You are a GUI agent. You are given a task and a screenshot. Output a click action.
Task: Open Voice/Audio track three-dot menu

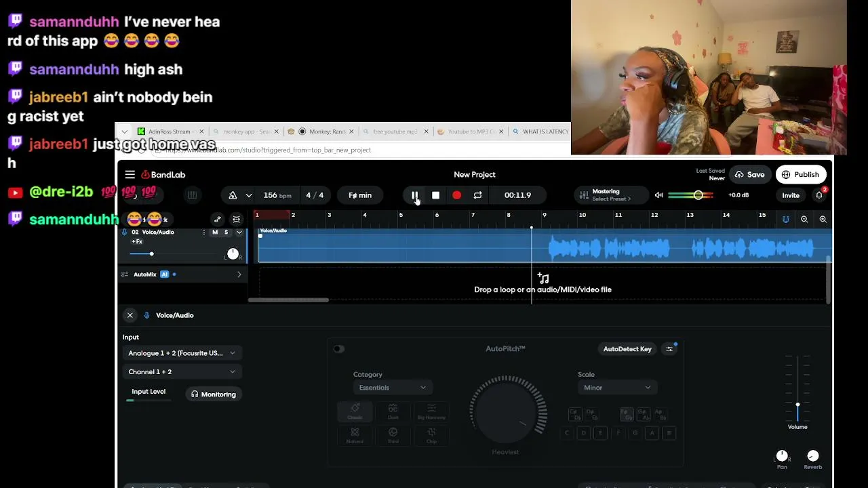204,232
